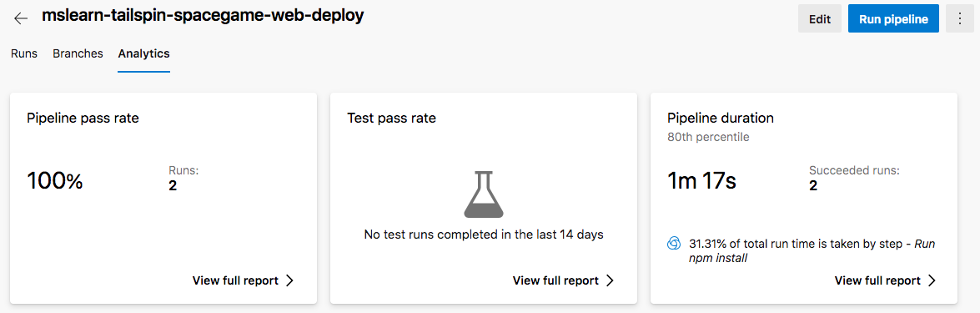Click the Run pipeline button
The height and width of the screenshot is (313, 980).
[x=893, y=18]
